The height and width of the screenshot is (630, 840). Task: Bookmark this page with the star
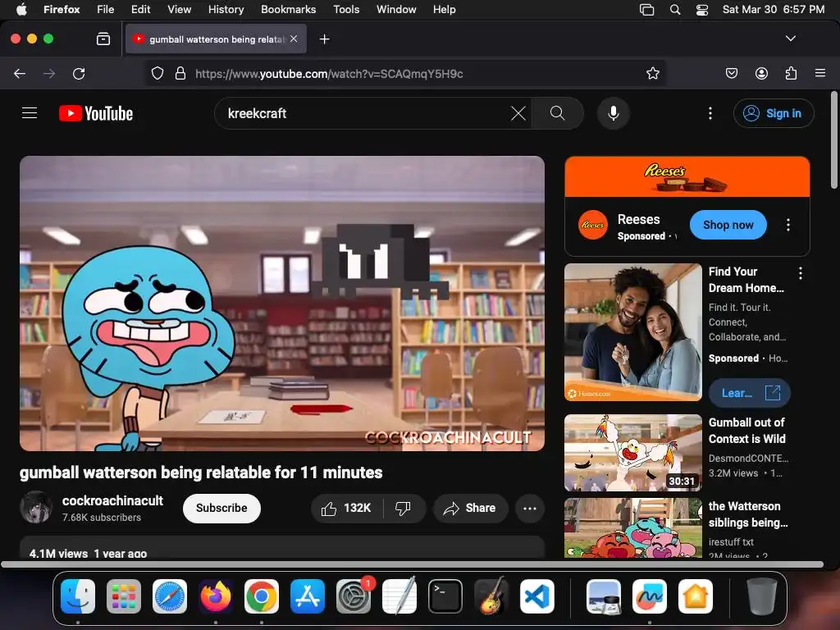coord(652,73)
